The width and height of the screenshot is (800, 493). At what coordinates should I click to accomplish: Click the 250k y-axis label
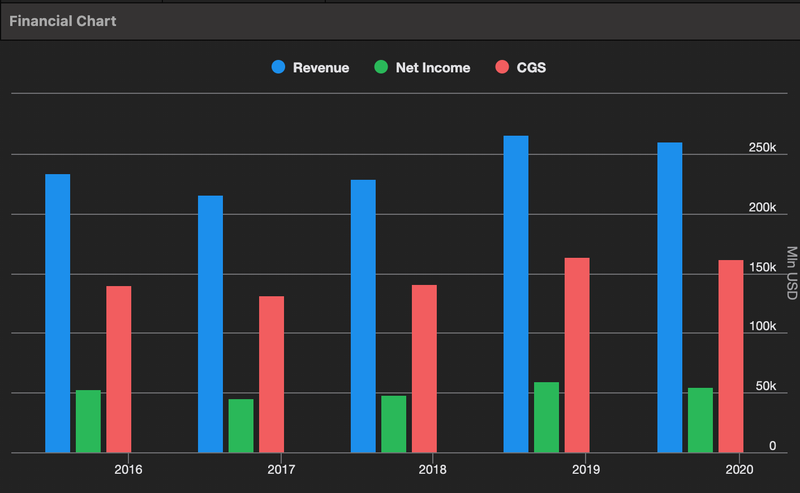click(762, 147)
